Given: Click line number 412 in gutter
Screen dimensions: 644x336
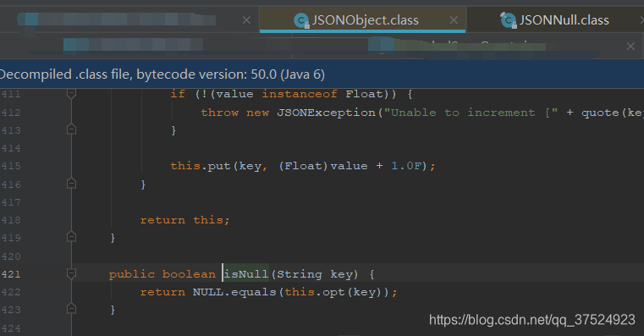Looking at the screenshot, I should coord(11,113).
